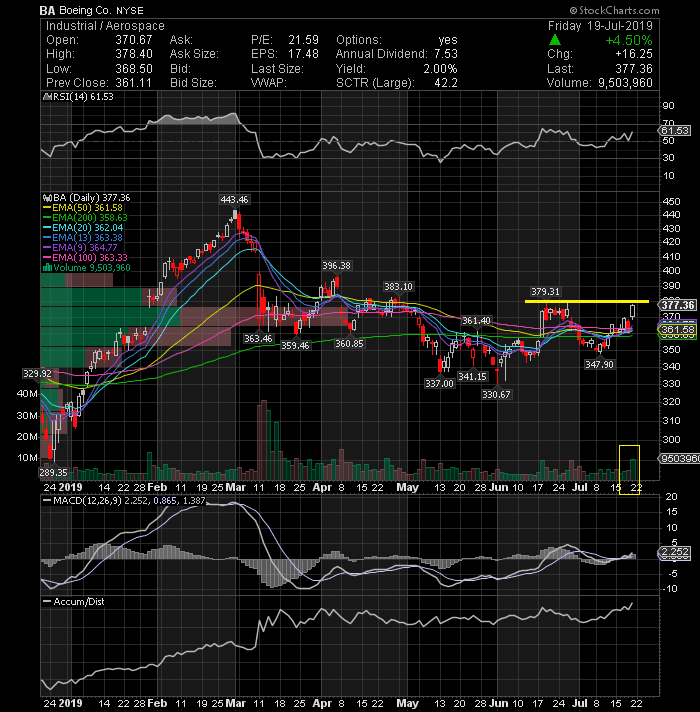Screen dimensions: 700x712
Task: Click the MACD(12,26,9) panel label
Action: tap(129, 500)
